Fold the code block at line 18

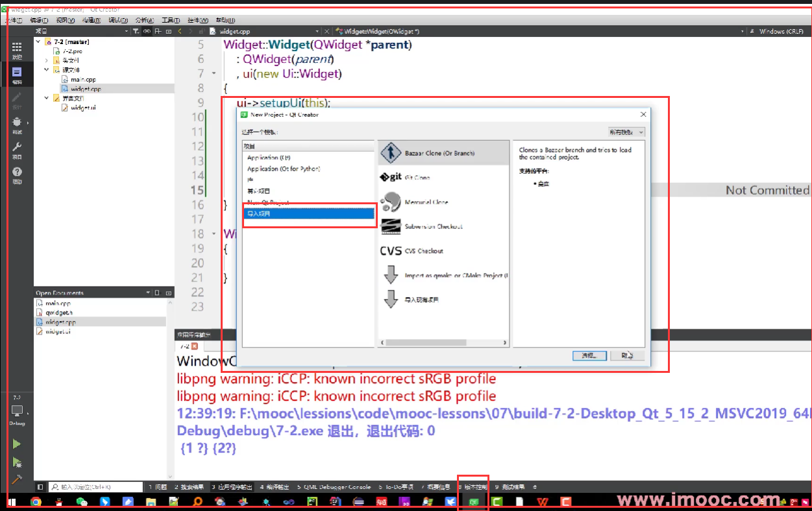click(214, 234)
